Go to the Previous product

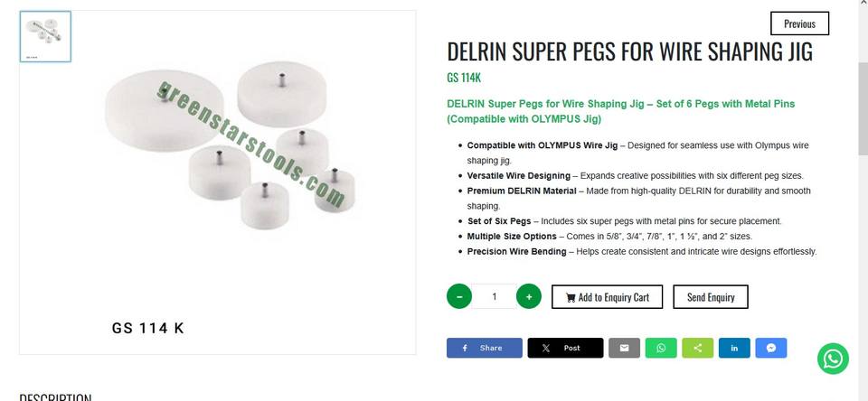point(799,23)
